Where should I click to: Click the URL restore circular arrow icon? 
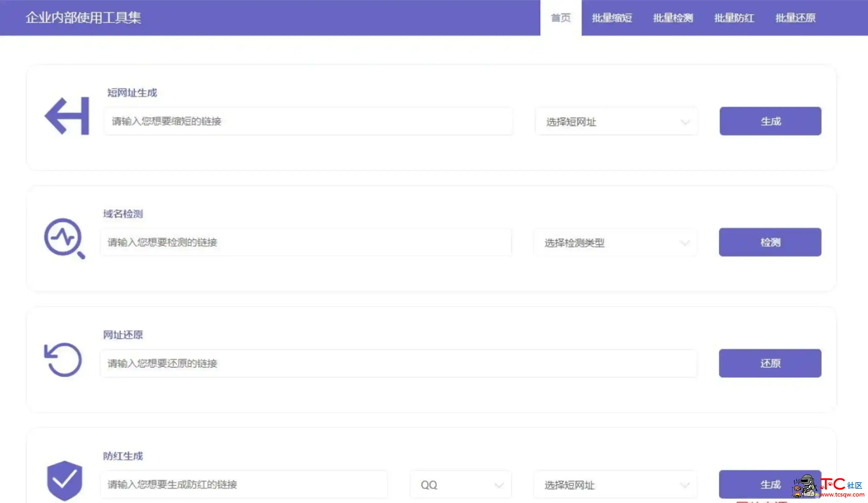coord(63,359)
